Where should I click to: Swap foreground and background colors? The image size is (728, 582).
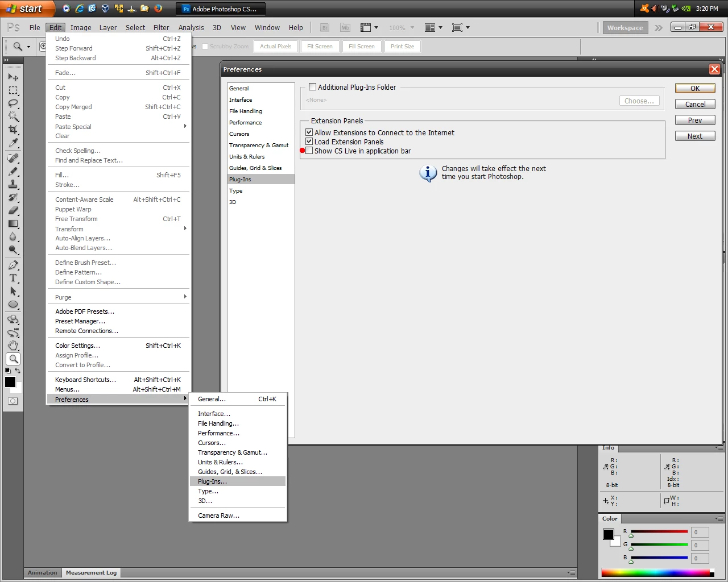(18, 371)
